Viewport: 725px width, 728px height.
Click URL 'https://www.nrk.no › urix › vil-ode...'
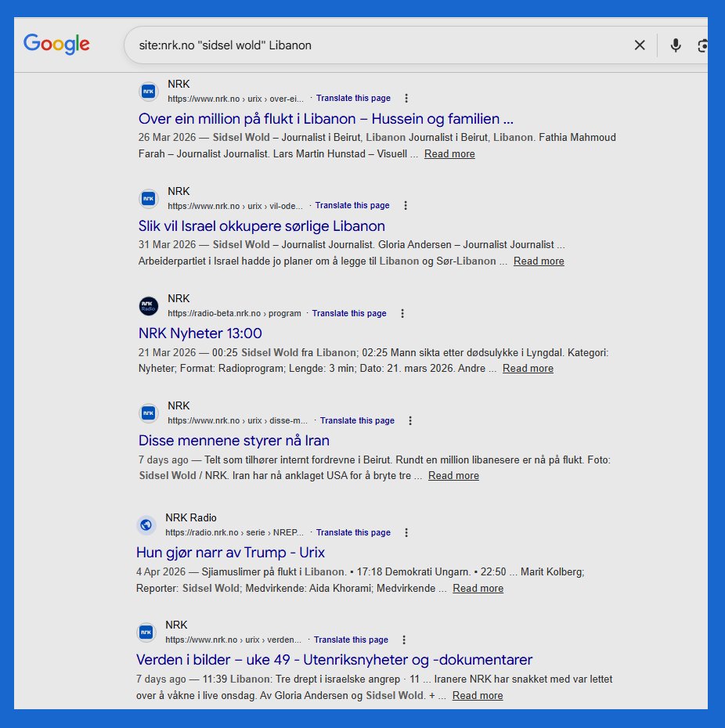(235, 206)
